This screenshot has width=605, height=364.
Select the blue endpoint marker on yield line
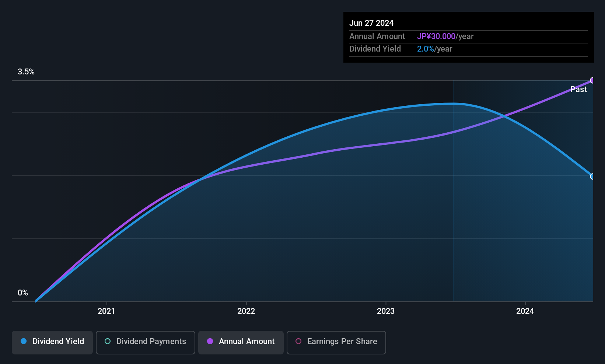[592, 176]
